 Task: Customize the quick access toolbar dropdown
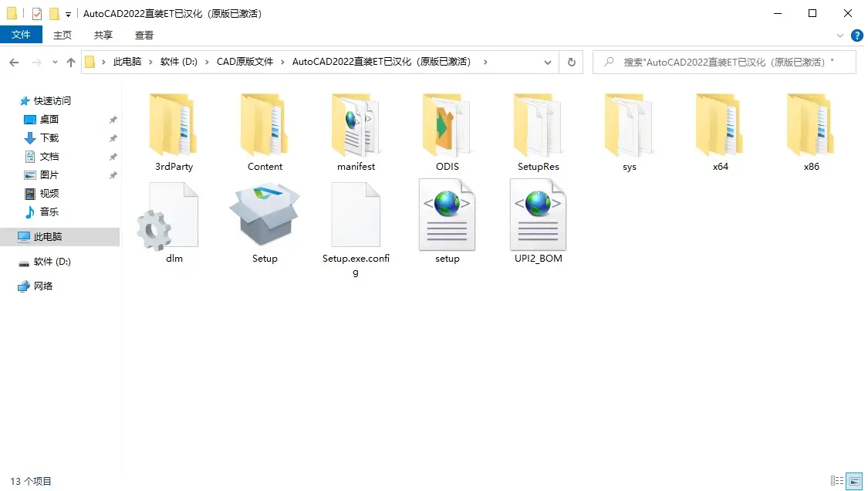coord(68,15)
